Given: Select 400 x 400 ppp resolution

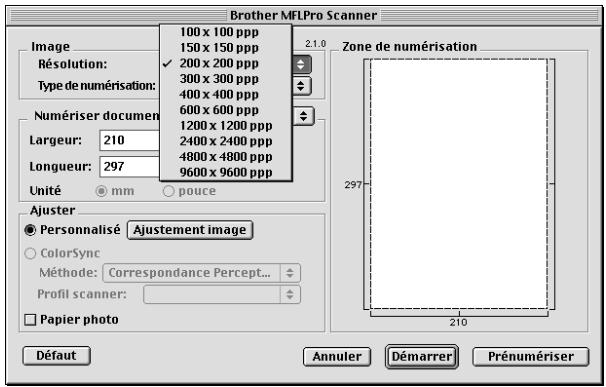Looking at the screenshot, I should click(226, 94).
